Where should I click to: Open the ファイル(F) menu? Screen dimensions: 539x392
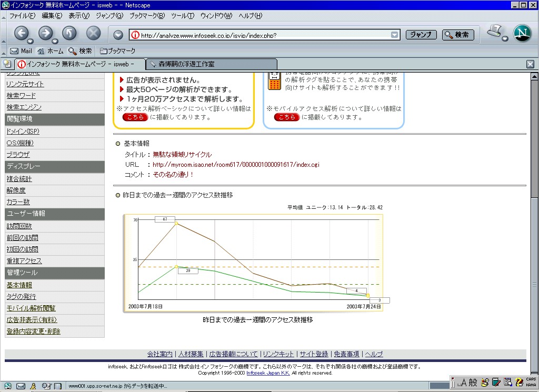point(22,16)
